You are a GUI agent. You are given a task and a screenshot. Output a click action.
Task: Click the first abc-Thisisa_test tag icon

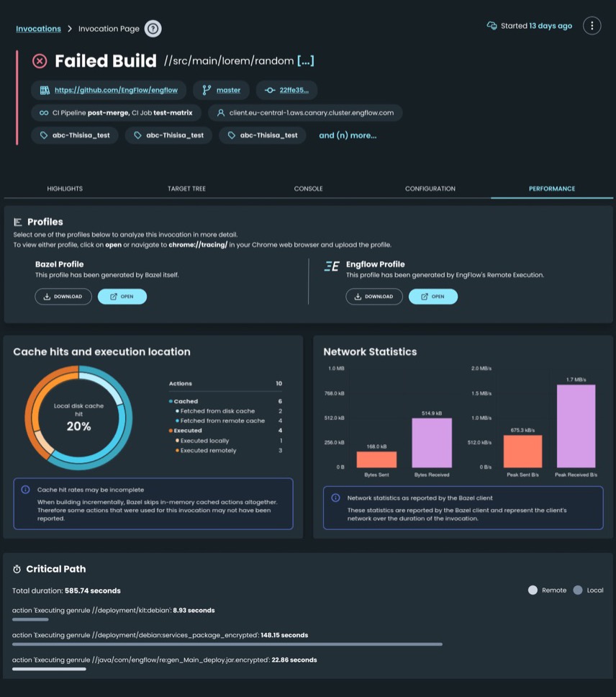click(43, 135)
